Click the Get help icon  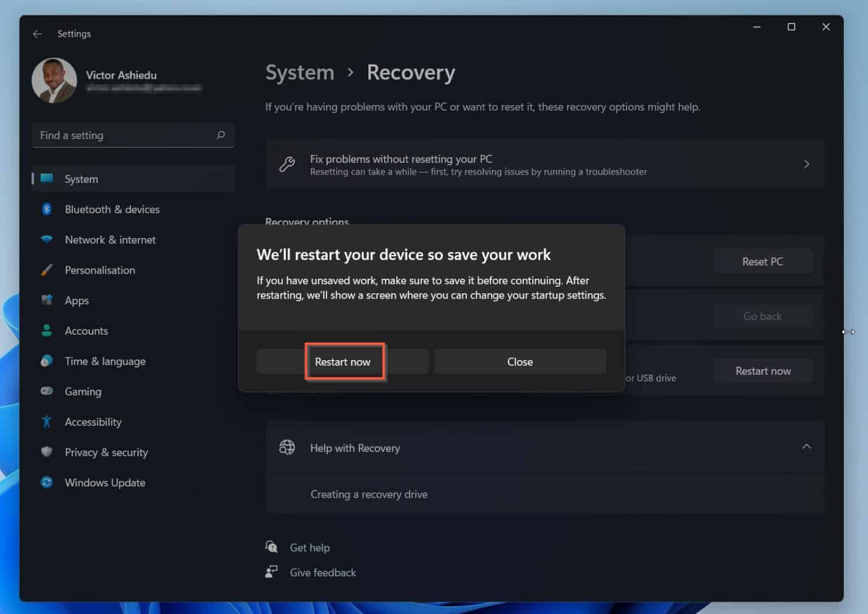point(272,547)
